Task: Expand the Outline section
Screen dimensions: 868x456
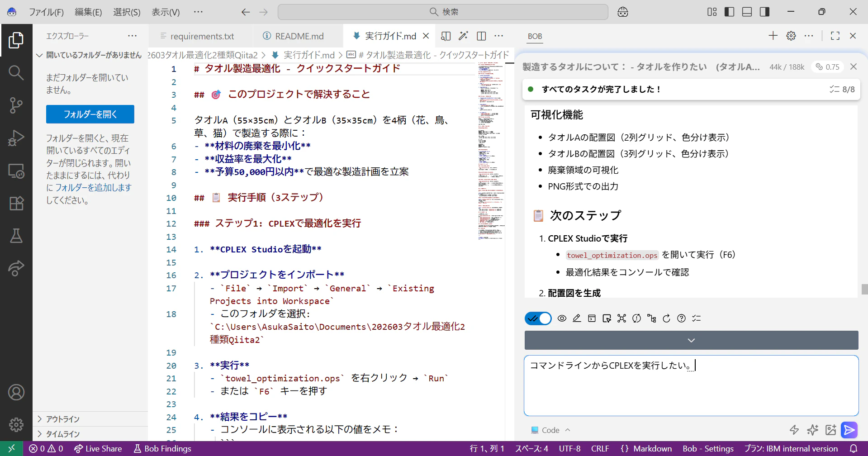Action: (x=90, y=419)
